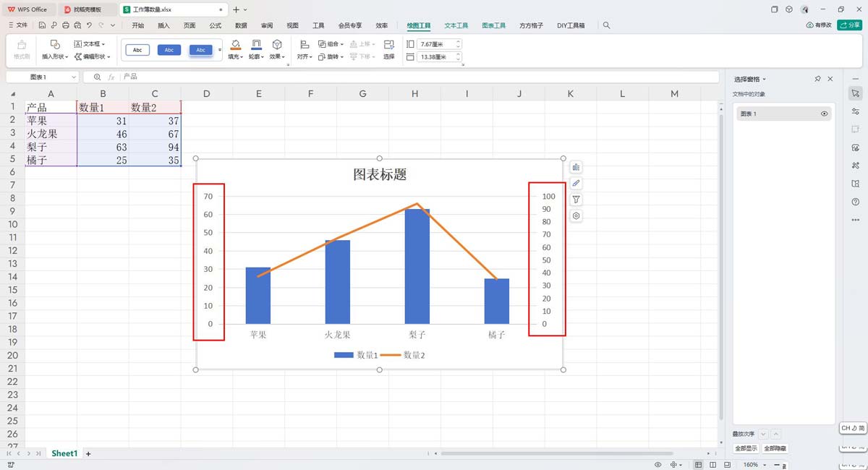Click the fx insert function icon
The height and width of the screenshot is (470, 868).
(111, 77)
